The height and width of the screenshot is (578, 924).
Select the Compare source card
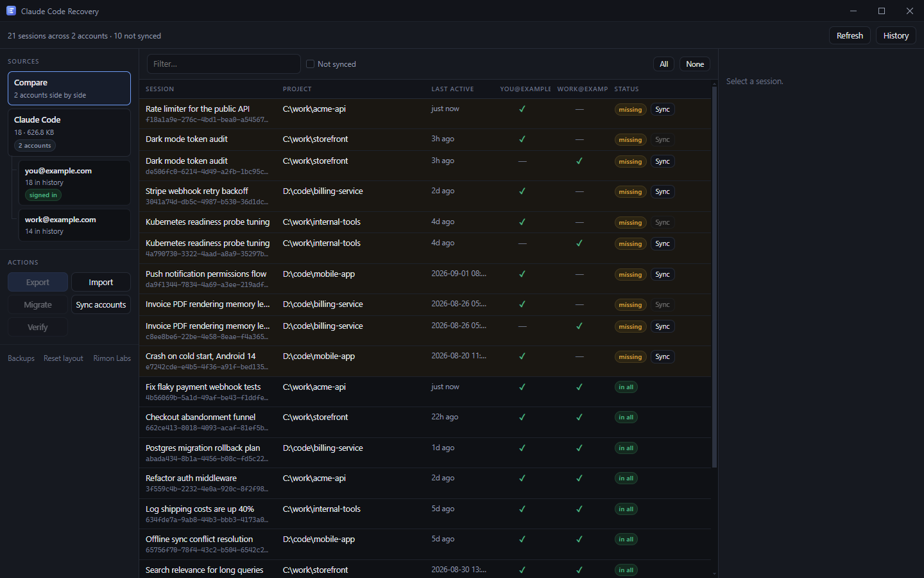pyautogui.click(x=69, y=89)
